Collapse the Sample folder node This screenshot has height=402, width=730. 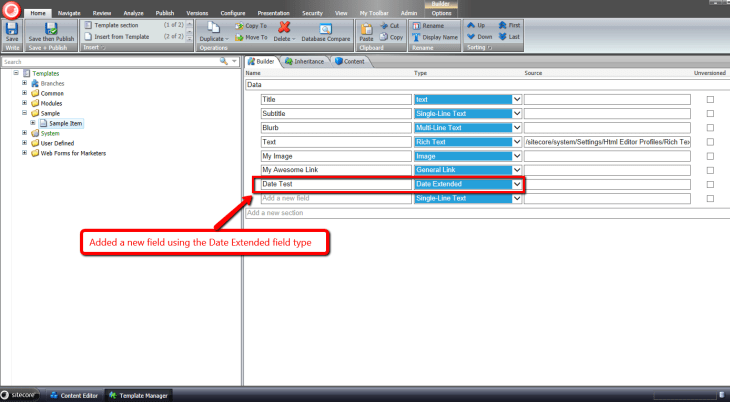tap(24, 113)
